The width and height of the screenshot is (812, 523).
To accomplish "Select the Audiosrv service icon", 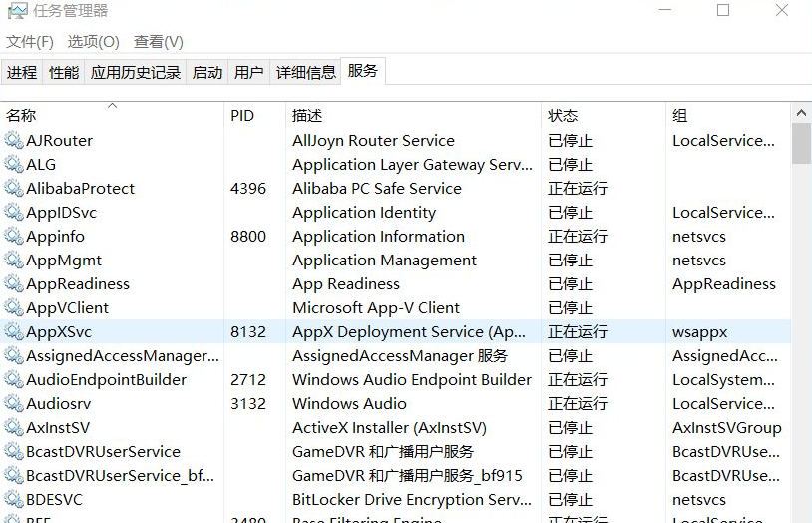I will click(x=13, y=404).
